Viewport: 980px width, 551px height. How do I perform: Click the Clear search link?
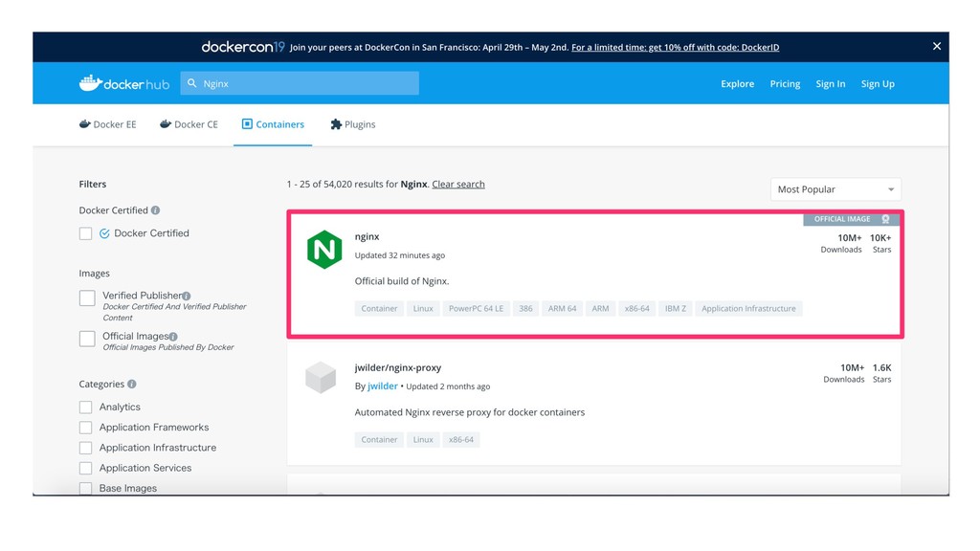point(458,185)
